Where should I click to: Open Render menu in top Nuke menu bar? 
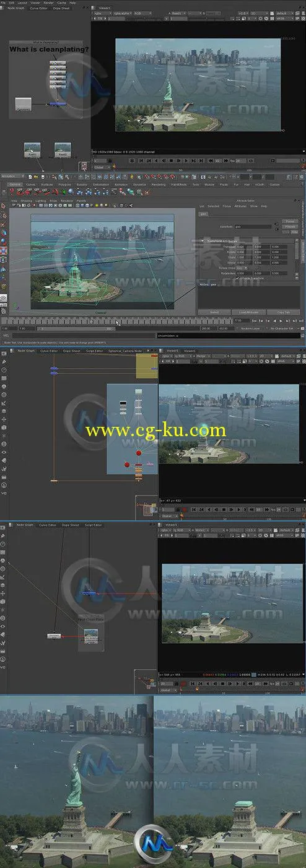pyautogui.click(x=50, y=2)
